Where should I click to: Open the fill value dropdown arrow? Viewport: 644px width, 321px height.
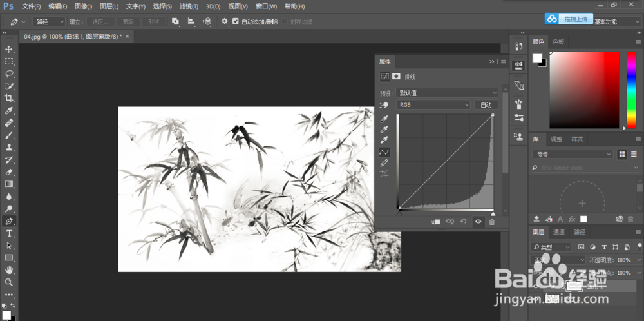(638, 273)
